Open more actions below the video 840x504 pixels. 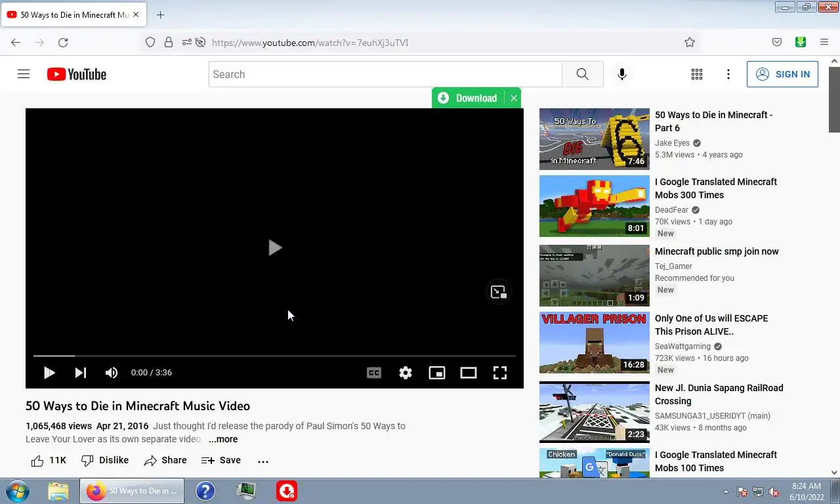point(263,461)
